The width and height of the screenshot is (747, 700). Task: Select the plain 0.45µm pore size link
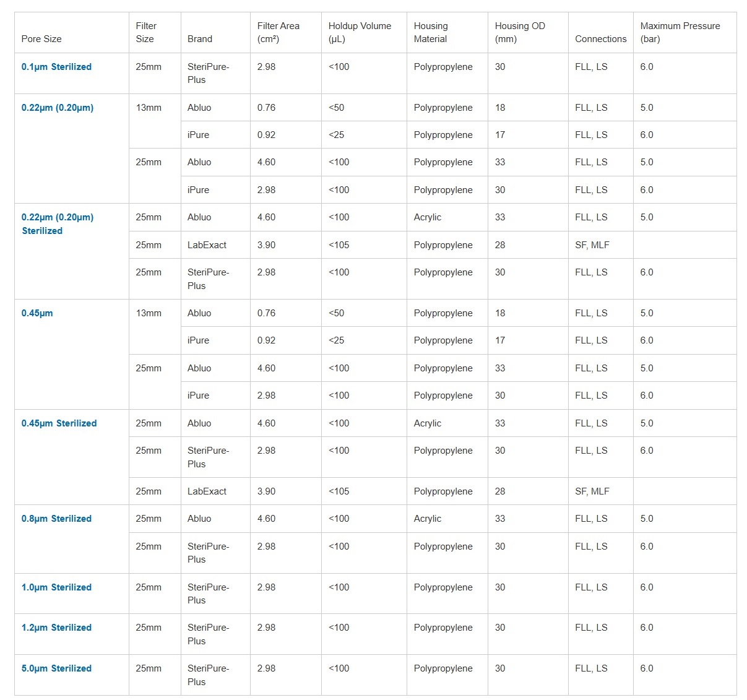pyautogui.click(x=37, y=313)
